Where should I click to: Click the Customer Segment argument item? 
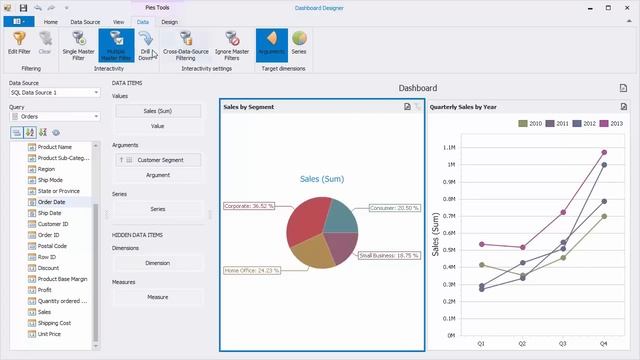[x=158, y=160]
